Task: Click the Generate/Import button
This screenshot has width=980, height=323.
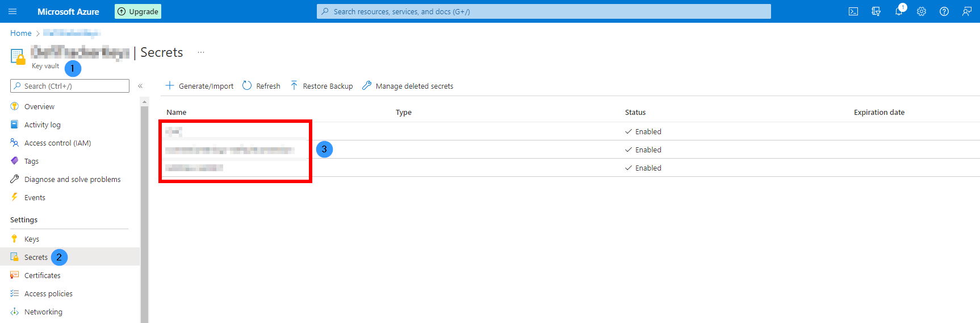Action: 199,86
